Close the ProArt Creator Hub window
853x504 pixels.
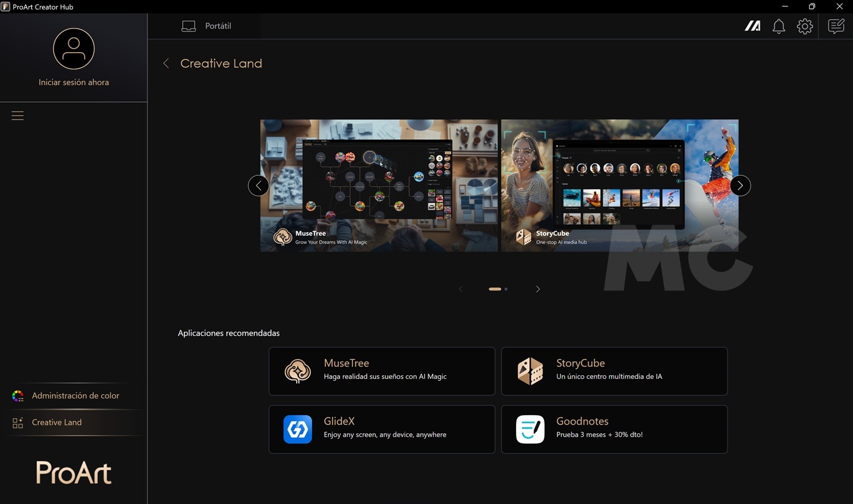click(x=839, y=7)
